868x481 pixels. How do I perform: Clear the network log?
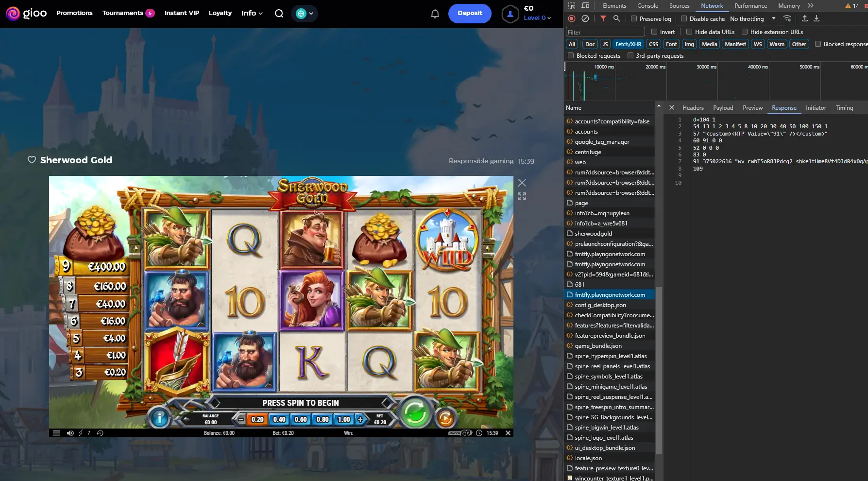click(x=585, y=18)
